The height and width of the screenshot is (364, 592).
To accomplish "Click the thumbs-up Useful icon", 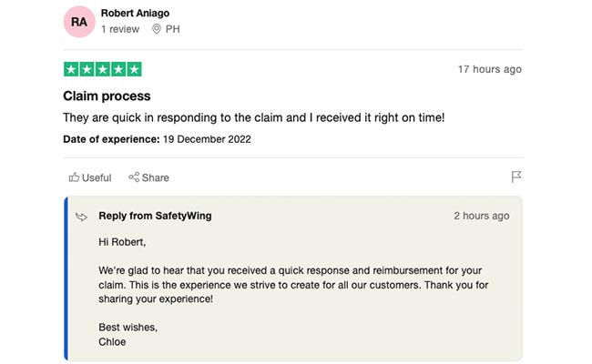I will pos(74,177).
